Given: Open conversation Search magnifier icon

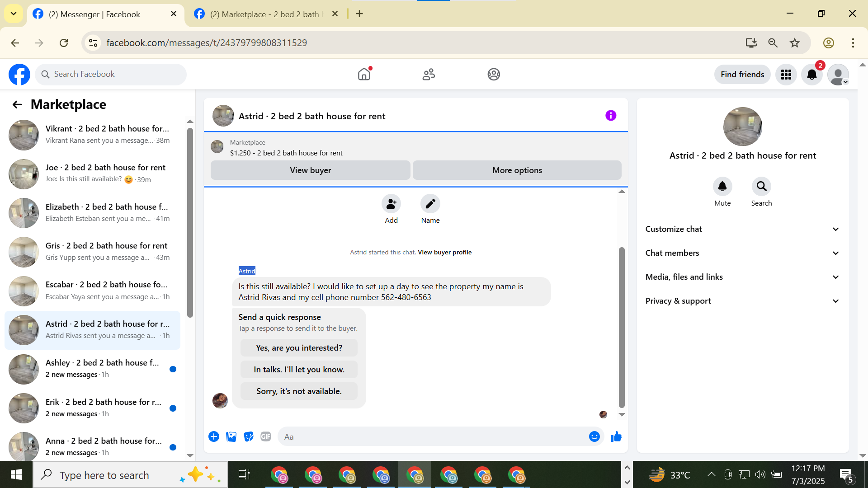Looking at the screenshot, I should point(761,186).
